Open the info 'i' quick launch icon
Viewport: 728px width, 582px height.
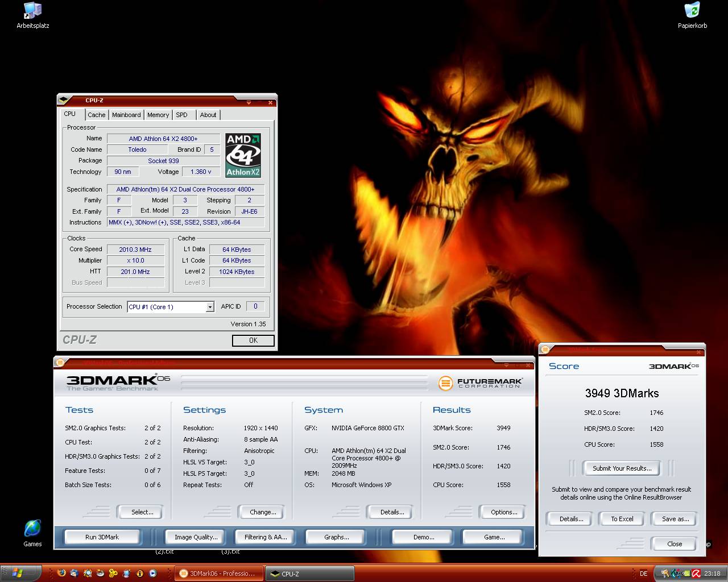[x=140, y=573]
